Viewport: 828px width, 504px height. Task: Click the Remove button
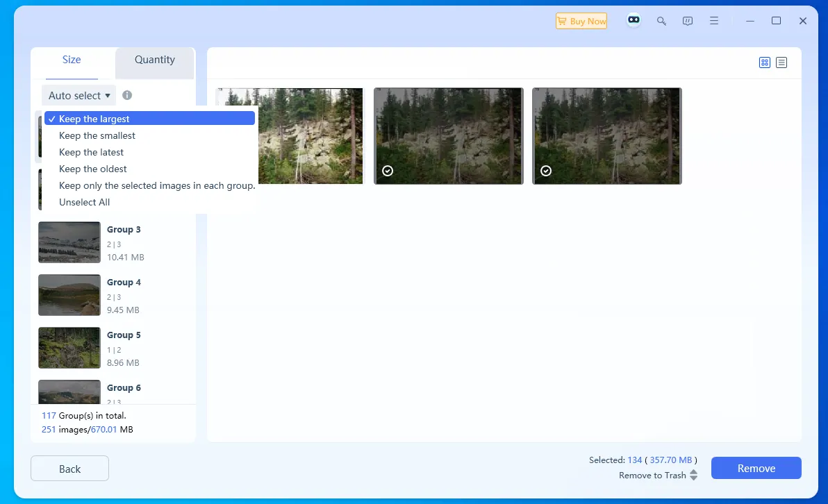pyautogui.click(x=756, y=468)
